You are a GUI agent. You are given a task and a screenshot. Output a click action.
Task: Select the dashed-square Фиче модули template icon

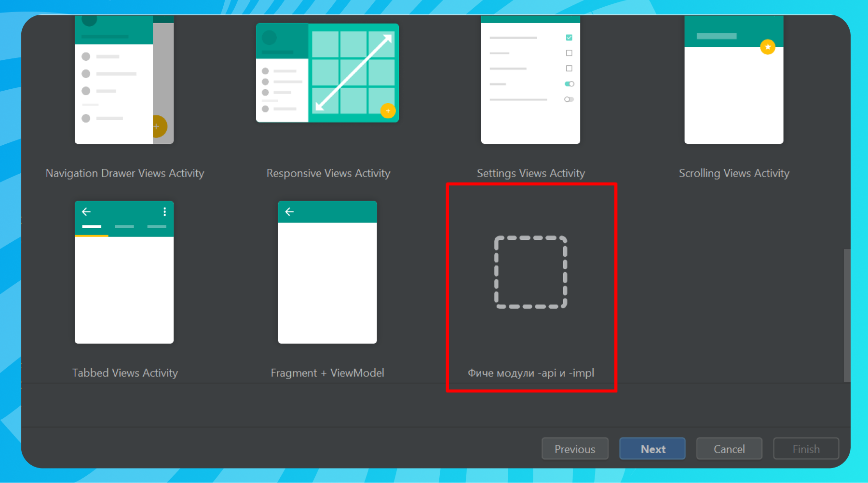pyautogui.click(x=531, y=272)
